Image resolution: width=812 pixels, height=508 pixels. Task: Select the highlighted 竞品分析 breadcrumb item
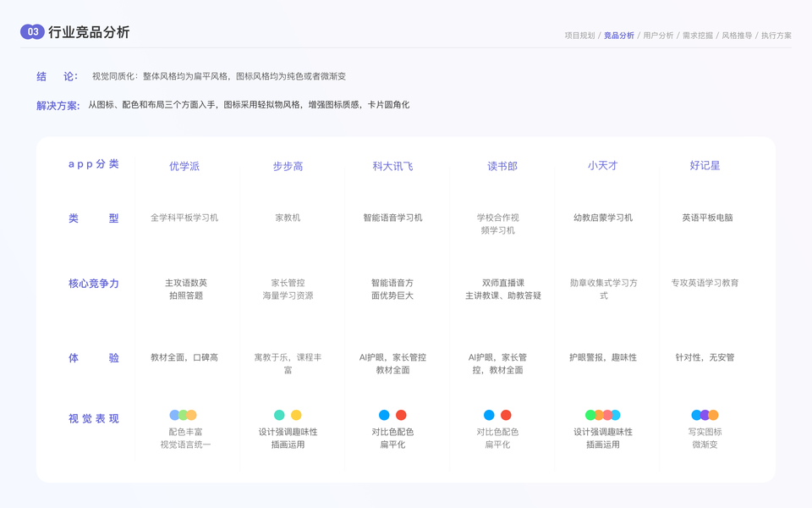pyautogui.click(x=619, y=36)
